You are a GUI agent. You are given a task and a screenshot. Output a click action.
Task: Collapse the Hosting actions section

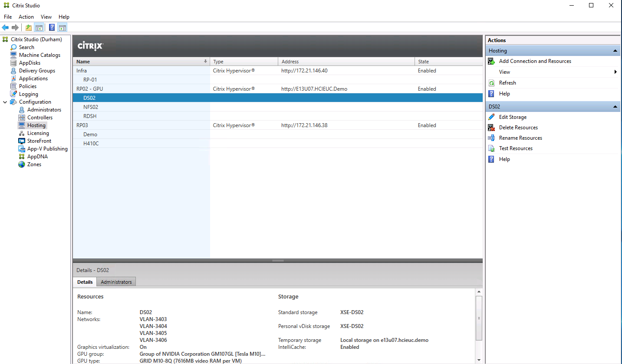tap(615, 51)
